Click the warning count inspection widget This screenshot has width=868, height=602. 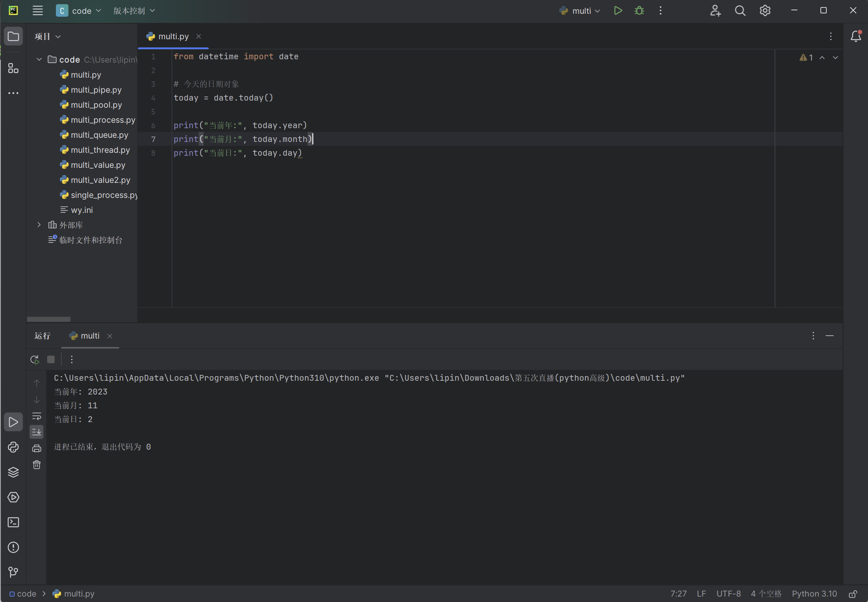806,58
